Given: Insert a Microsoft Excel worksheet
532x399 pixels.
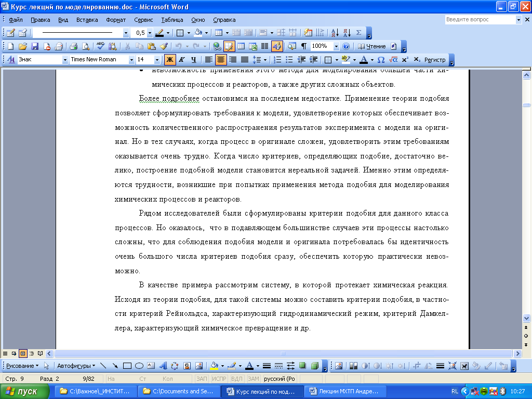Looking at the screenshot, I should tap(253, 46).
